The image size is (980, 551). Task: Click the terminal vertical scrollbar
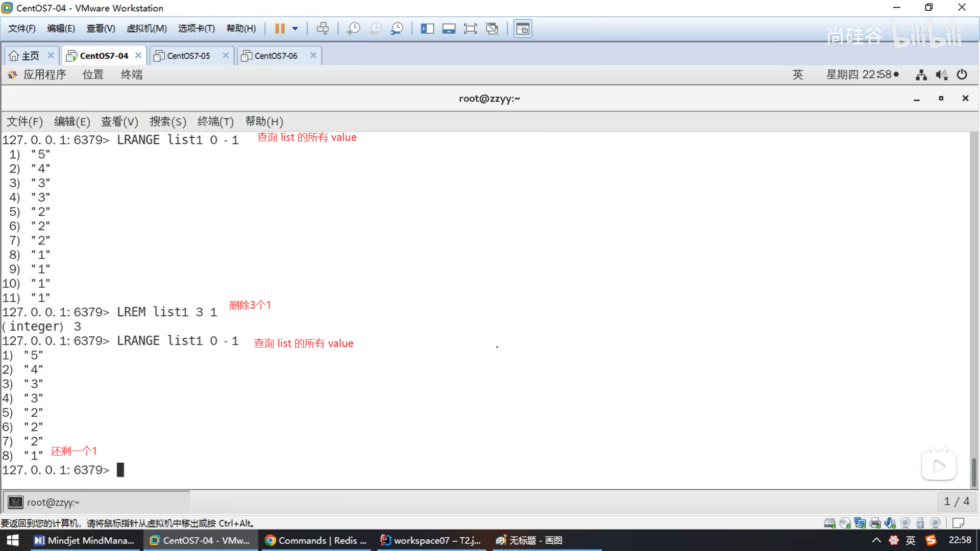973,472
